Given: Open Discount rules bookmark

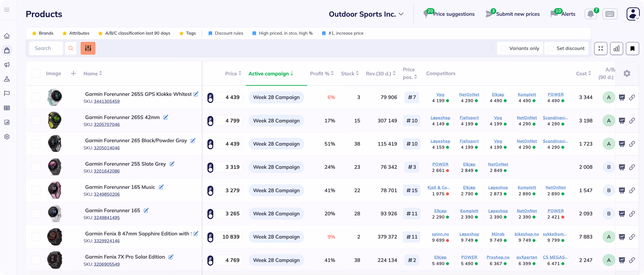Looking at the screenshot, I should [x=225, y=33].
